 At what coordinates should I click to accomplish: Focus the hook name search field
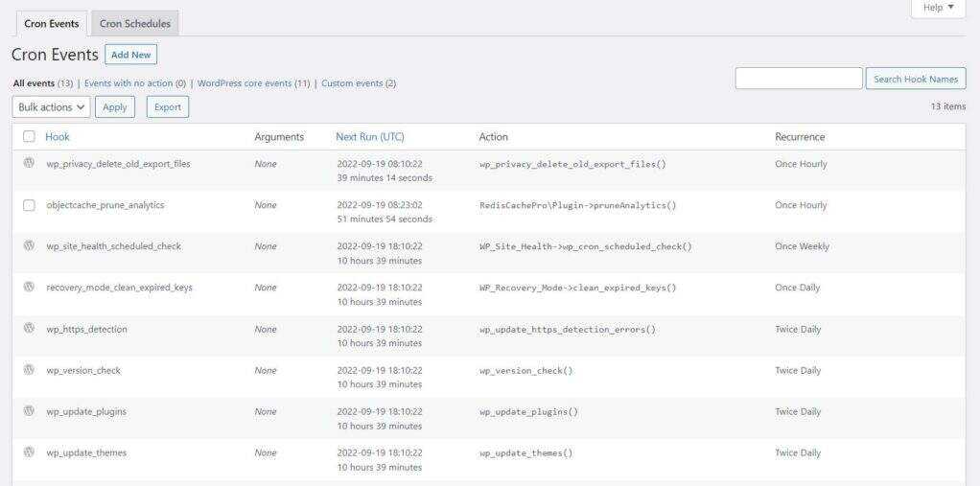point(798,79)
